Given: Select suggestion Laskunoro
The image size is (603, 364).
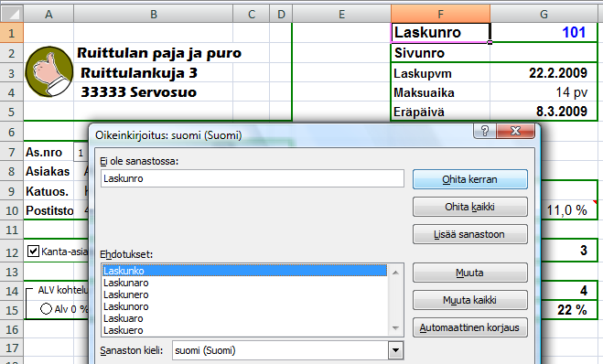Looking at the screenshot, I should point(244,306).
